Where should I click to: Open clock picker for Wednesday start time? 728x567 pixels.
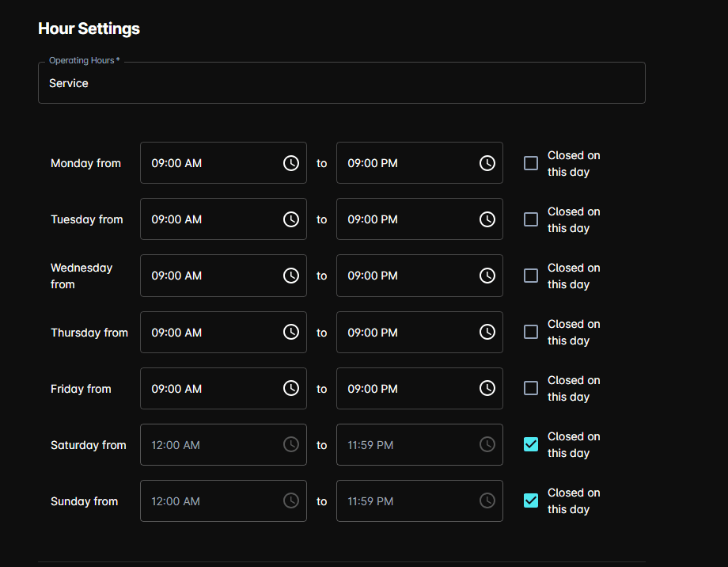click(x=291, y=276)
